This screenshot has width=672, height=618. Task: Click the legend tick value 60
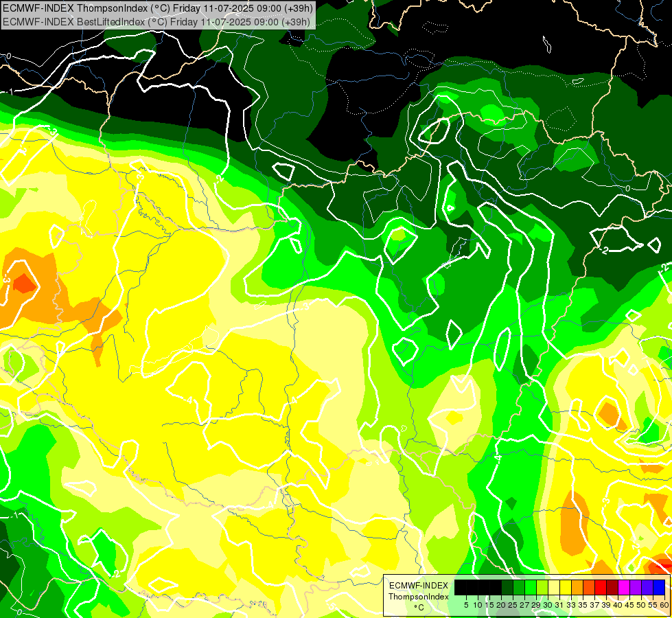664,605
